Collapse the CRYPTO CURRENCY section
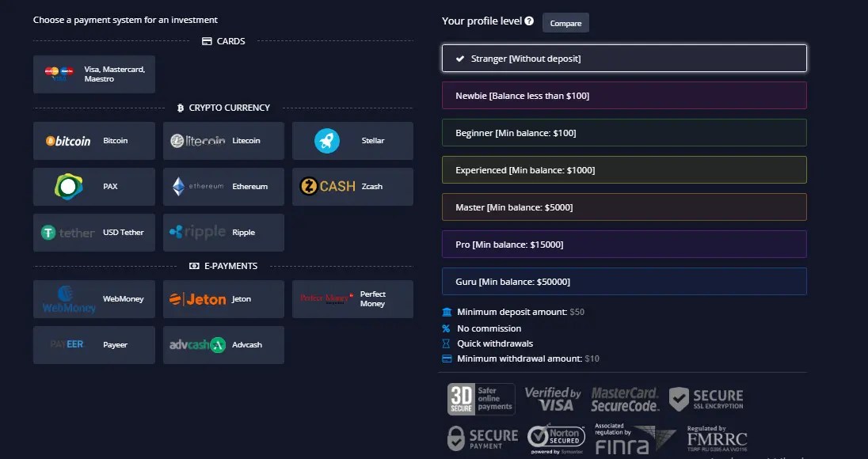 pyautogui.click(x=223, y=107)
